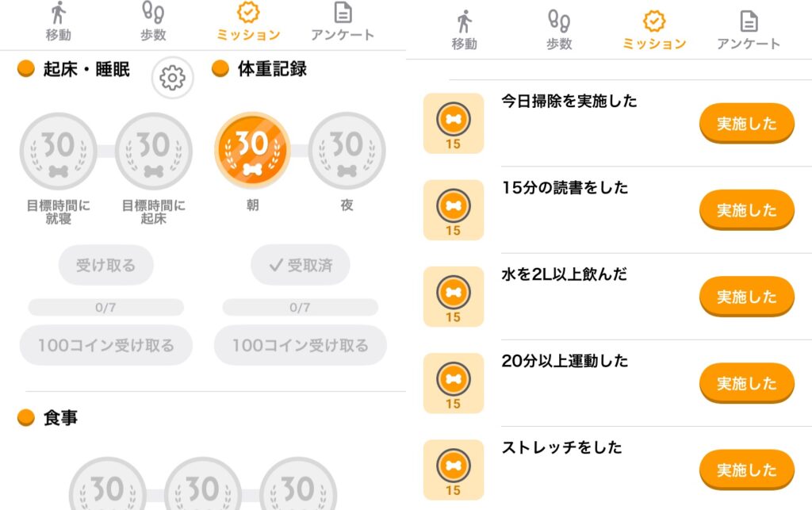This screenshot has height=510, width=812.
Task: Tap the 0/7 progress bar under 起床・睡眠
Action: [x=105, y=307]
